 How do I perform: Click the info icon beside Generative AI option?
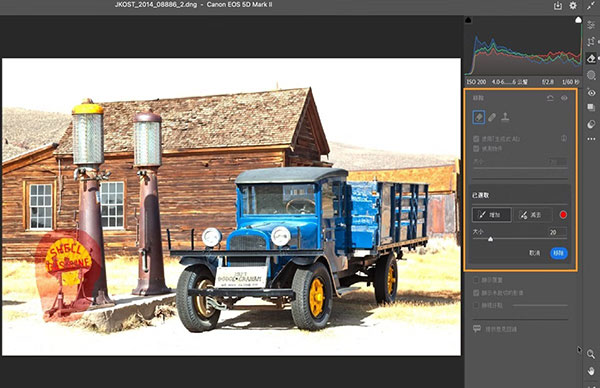tap(564, 139)
